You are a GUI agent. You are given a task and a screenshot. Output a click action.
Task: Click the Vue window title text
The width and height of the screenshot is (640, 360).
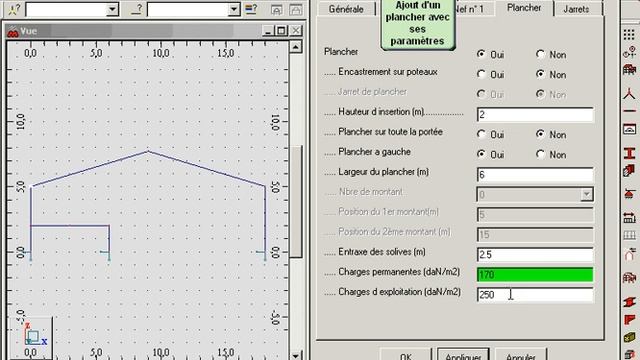tap(29, 31)
